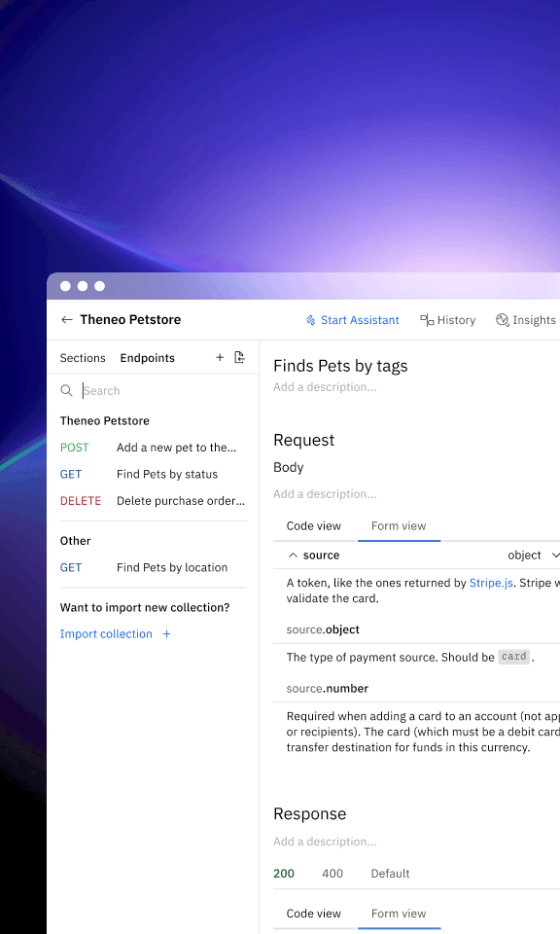The width and height of the screenshot is (560, 934).
Task: Collapse the source field chevron
Action: tap(293, 556)
